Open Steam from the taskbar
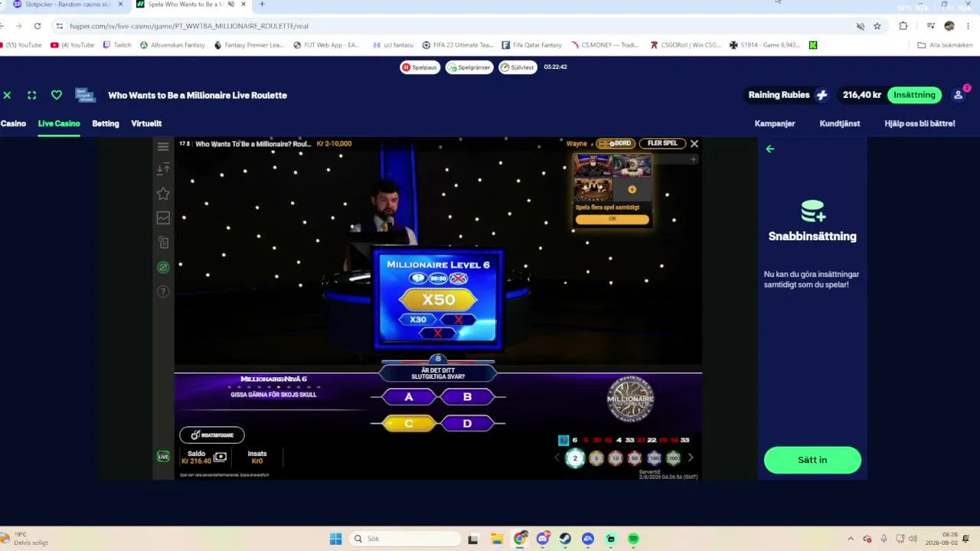The width and height of the screenshot is (980, 551). 565,539
